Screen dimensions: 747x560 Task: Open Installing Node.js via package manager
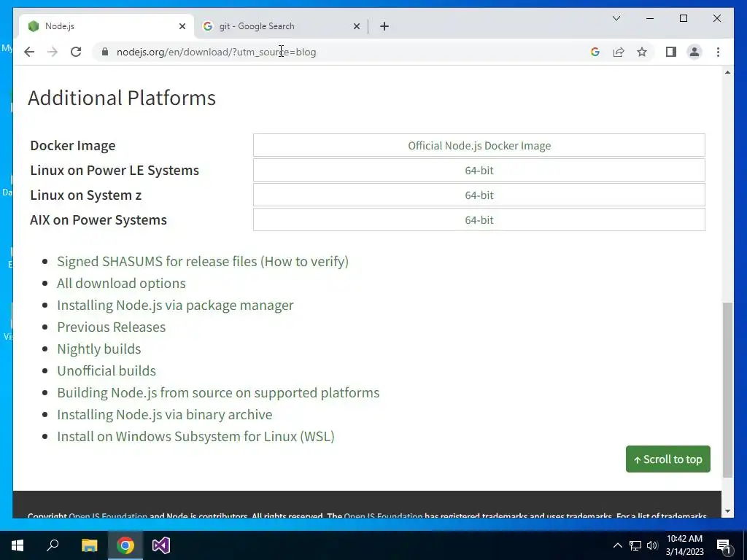(175, 305)
